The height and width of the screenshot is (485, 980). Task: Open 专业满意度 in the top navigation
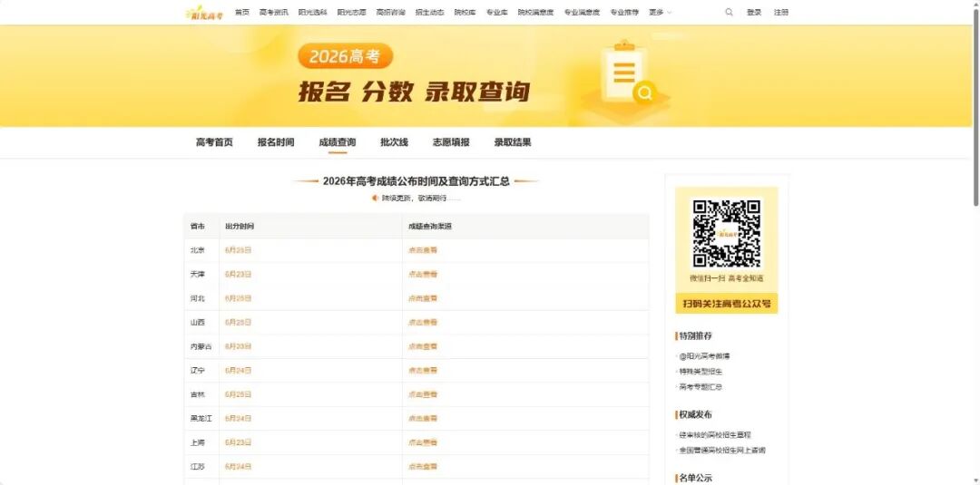point(582,12)
